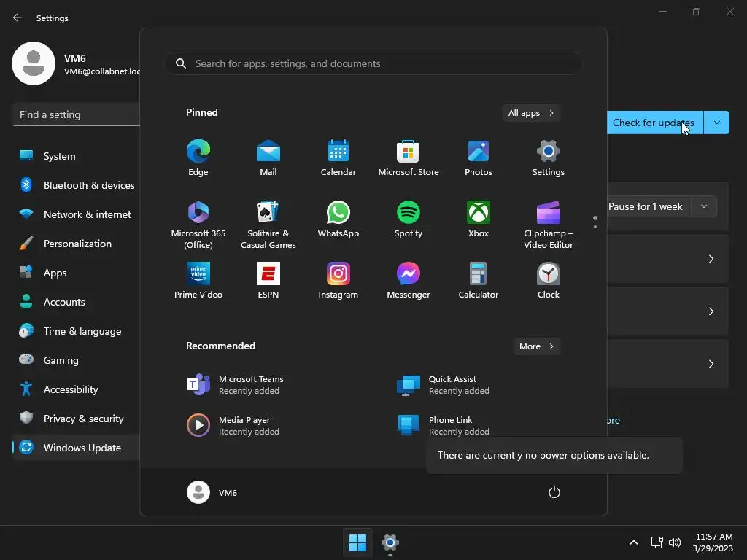This screenshot has width=747, height=560.
Task: Open Solitaire & Casual Games
Action: pos(268,225)
